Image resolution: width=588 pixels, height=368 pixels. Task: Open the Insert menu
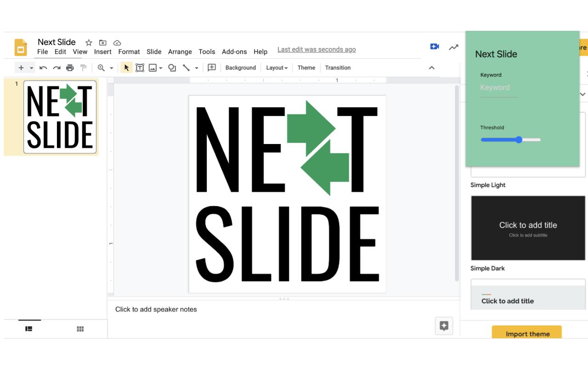(x=103, y=52)
